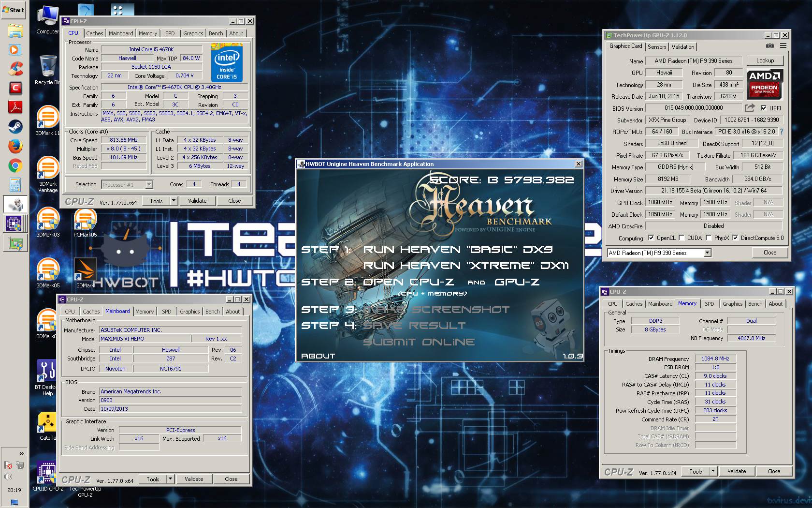
Task: Click the Windows Start button
Action: (14, 10)
